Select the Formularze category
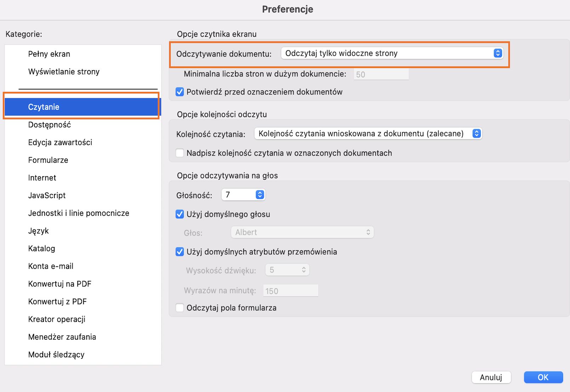 (48, 160)
